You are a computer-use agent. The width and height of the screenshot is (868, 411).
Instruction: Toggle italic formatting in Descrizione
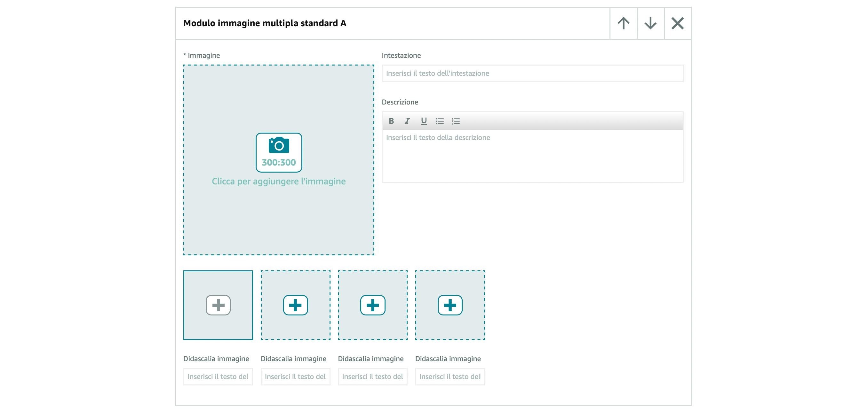coord(407,121)
